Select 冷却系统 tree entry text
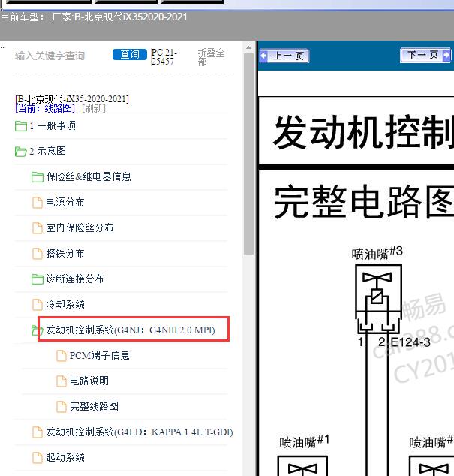This screenshot has height=476, width=454. pyautogui.click(x=65, y=304)
